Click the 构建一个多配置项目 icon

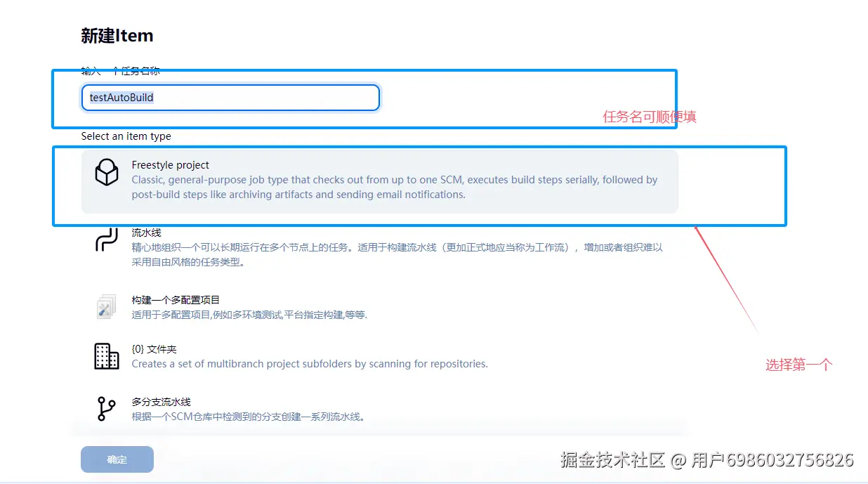point(107,306)
